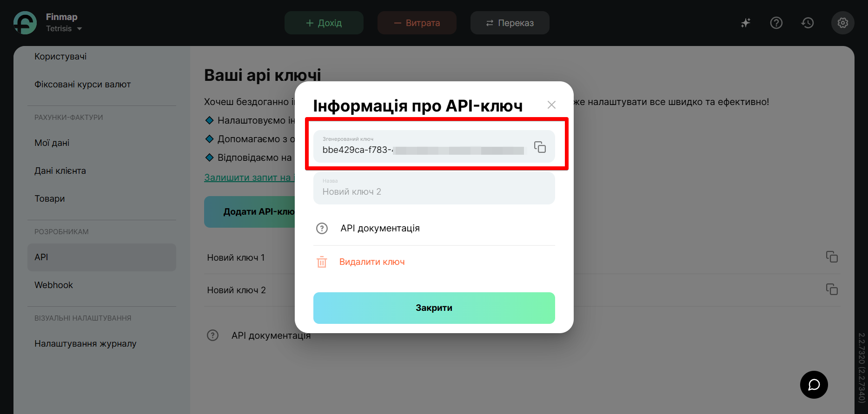Open the settings gear icon
Screen dimensions: 868x414
pos(842,23)
